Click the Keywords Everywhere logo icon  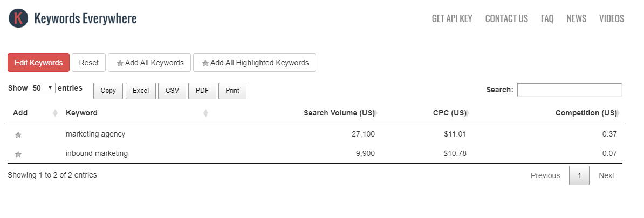(x=18, y=18)
